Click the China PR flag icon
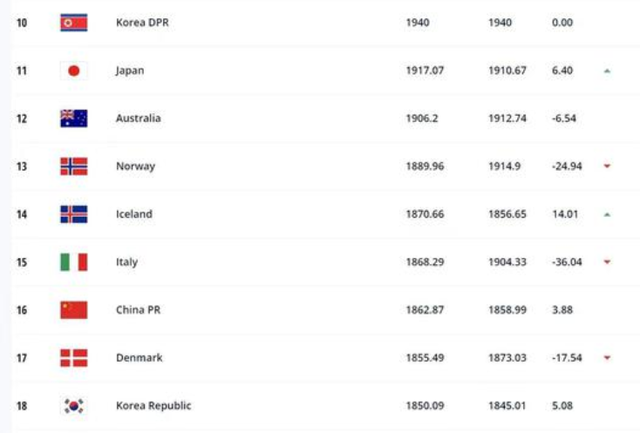The width and height of the screenshot is (640, 433). (73, 310)
